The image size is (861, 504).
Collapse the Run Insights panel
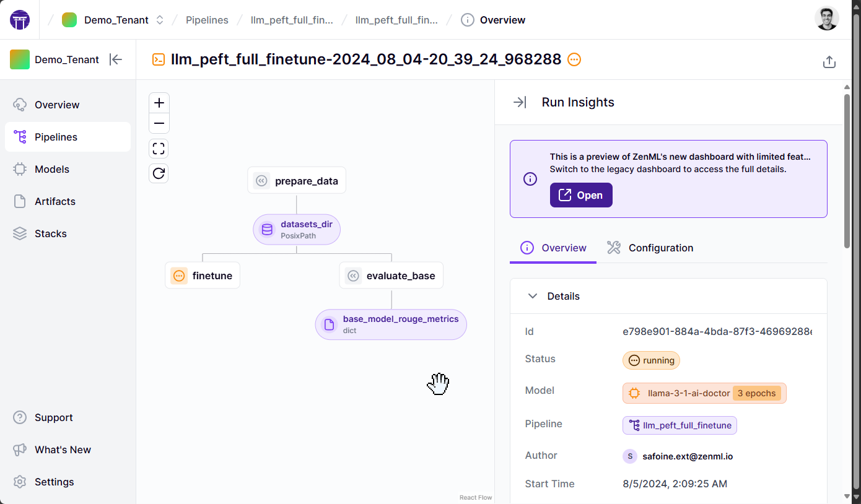(x=520, y=102)
